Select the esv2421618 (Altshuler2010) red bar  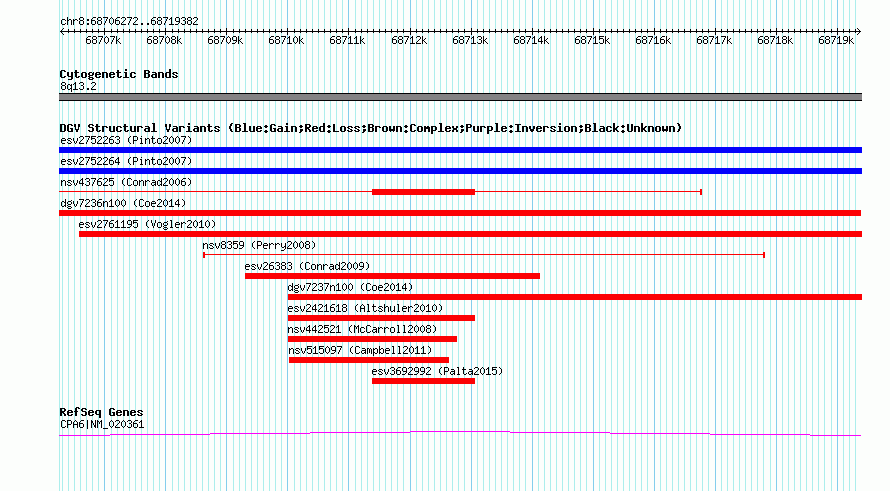(381, 318)
